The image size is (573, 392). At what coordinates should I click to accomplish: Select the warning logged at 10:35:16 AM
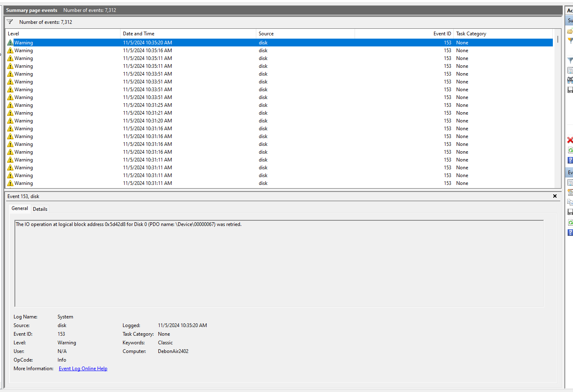pyautogui.click(x=147, y=51)
